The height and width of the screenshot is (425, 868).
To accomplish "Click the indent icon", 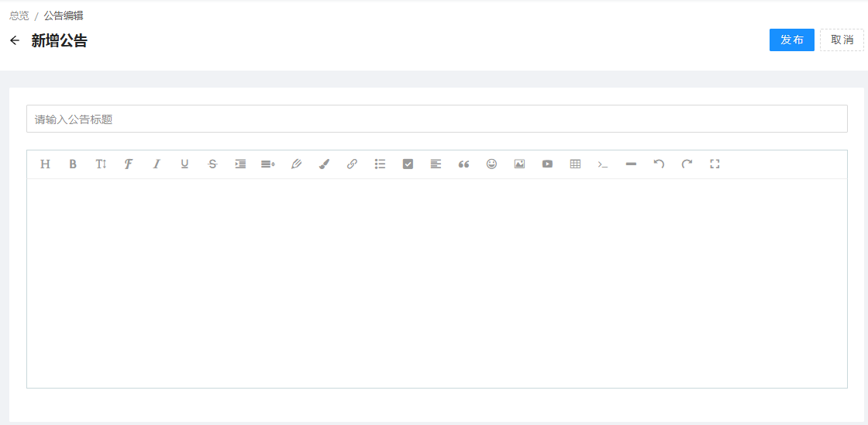I will (x=240, y=164).
